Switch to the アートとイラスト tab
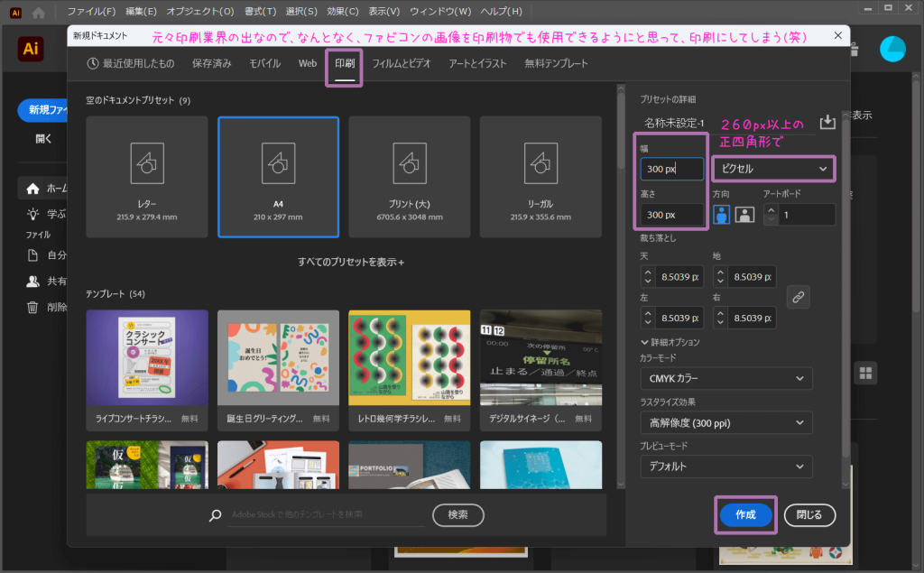 [x=478, y=64]
